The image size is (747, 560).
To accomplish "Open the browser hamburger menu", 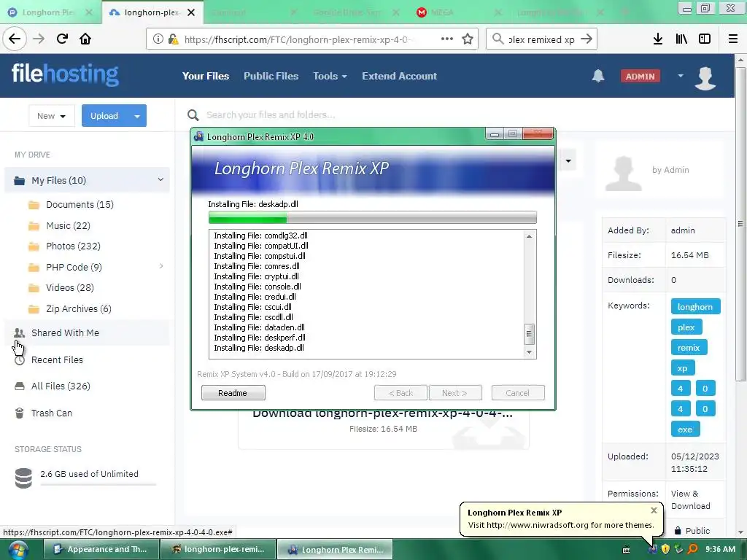I will [x=733, y=39].
